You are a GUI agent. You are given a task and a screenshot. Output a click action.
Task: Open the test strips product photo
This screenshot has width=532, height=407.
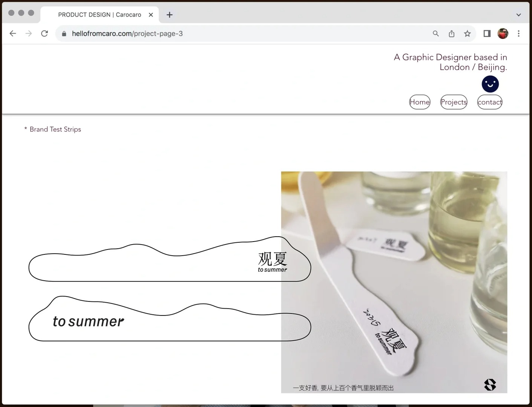coord(394,282)
